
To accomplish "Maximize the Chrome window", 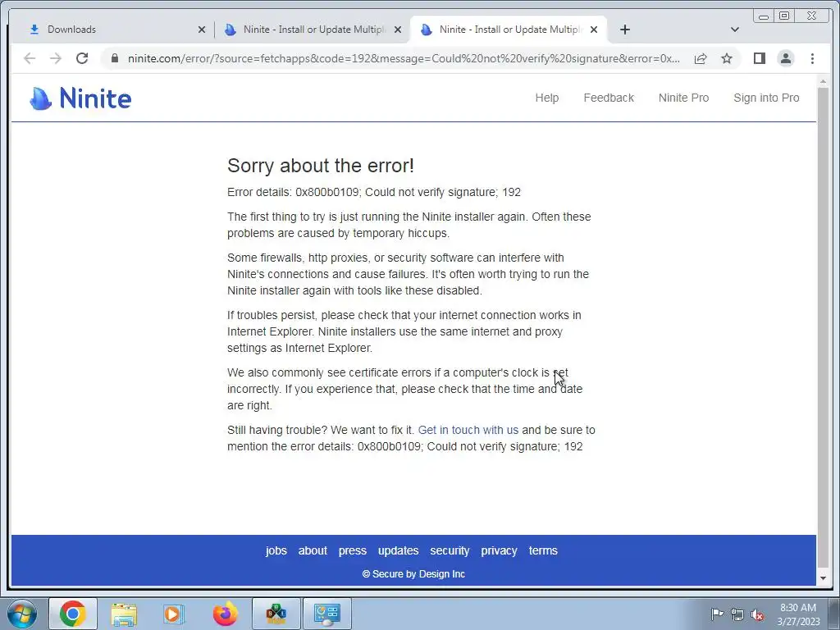I will 783,16.
